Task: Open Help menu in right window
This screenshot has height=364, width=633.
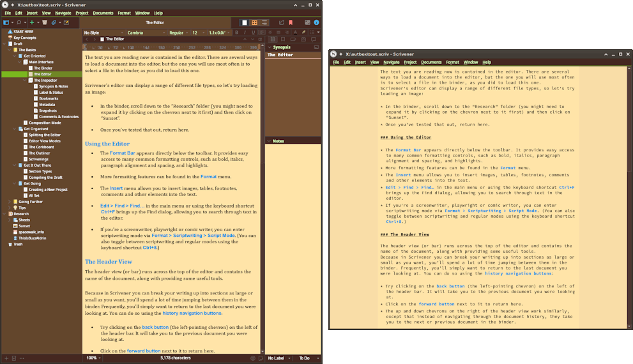Action: (x=487, y=62)
